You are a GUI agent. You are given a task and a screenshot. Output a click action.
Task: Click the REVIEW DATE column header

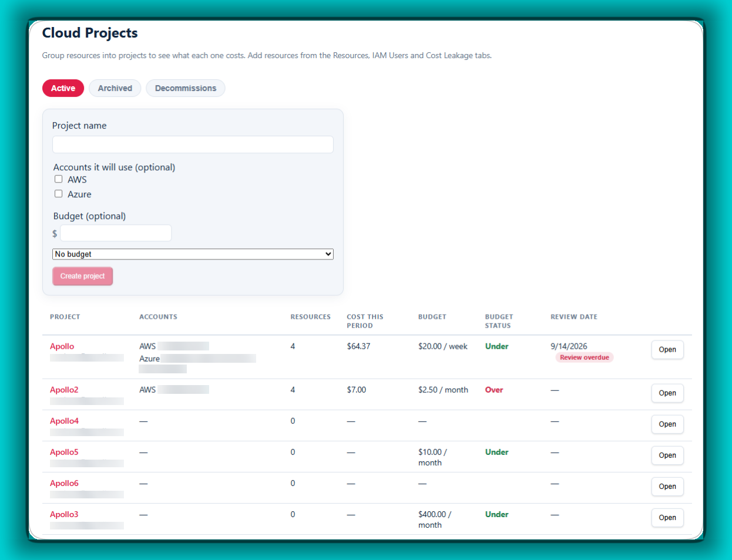pyautogui.click(x=574, y=316)
